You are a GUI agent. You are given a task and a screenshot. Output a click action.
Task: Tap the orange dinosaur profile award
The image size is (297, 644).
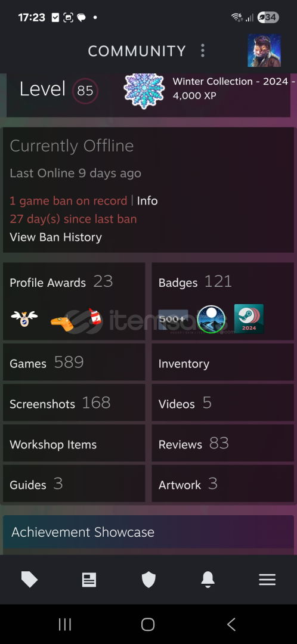64,320
